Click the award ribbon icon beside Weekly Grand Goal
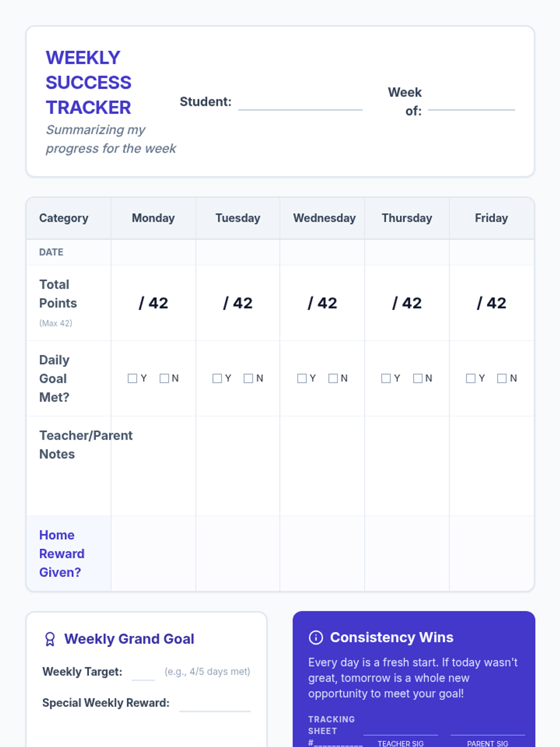Image resolution: width=560 pixels, height=747 pixels. tap(49, 639)
